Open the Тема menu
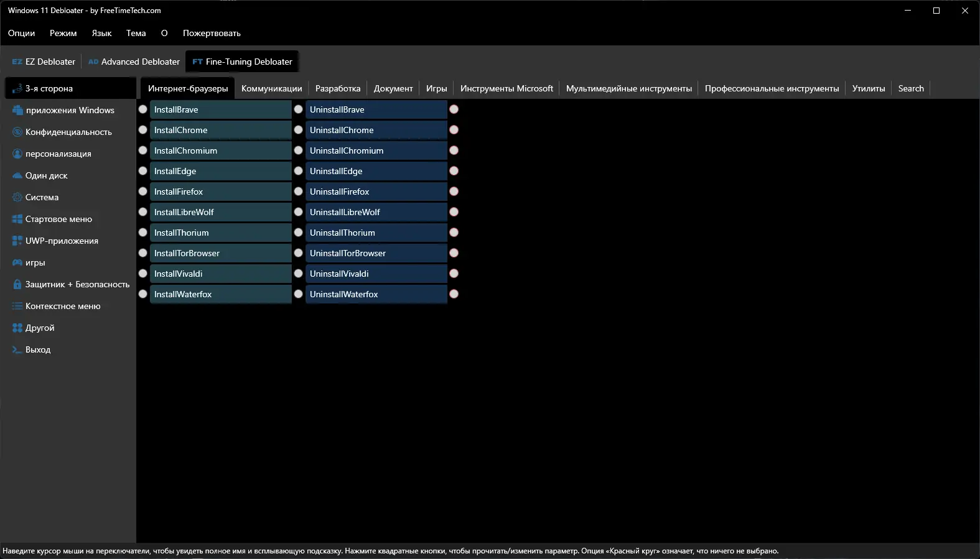This screenshot has height=559, width=980. pos(136,33)
